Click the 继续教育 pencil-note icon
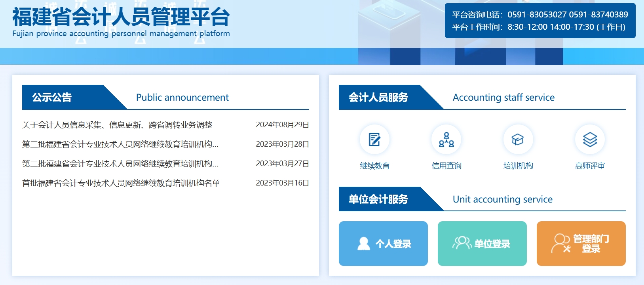644x285 pixels. pyautogui.click(x=374, y=140)
